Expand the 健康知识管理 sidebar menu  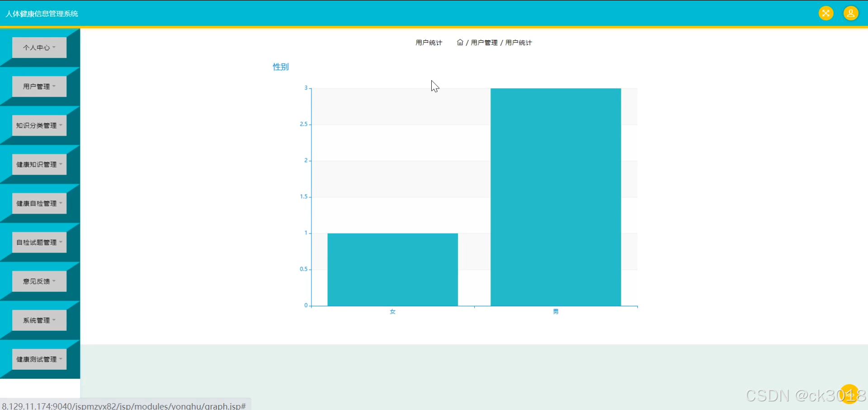[x=39, y=164]
